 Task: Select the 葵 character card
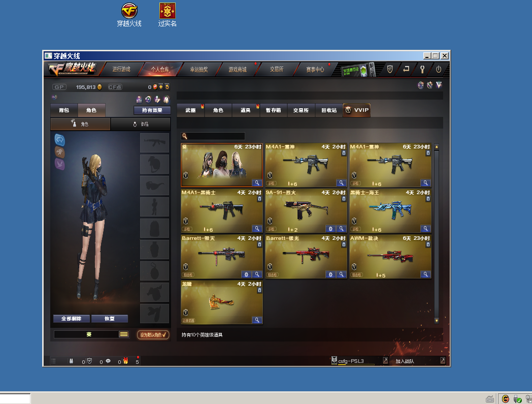221,165
